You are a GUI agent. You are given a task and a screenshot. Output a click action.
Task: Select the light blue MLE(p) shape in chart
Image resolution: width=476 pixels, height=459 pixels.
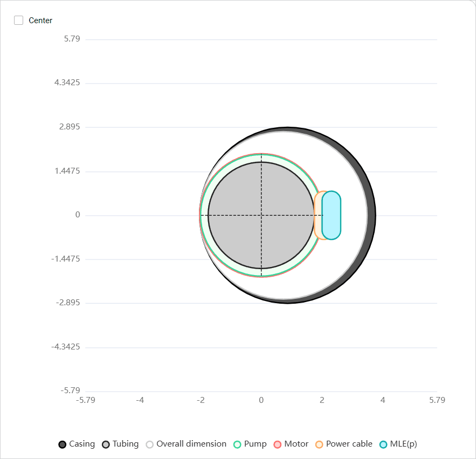[x=332, y=215]
